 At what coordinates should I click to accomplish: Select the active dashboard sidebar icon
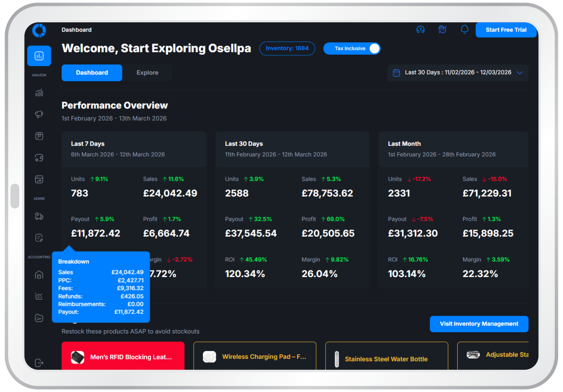click(39, 56)
